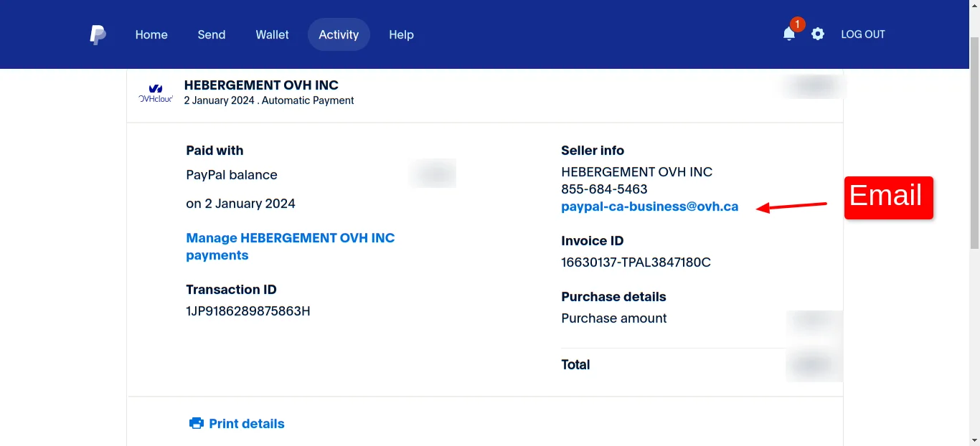Image resolution: width=980 pixels, height=446 pixels.
Task: Click the red notification count badge
Action: [796, 24]
